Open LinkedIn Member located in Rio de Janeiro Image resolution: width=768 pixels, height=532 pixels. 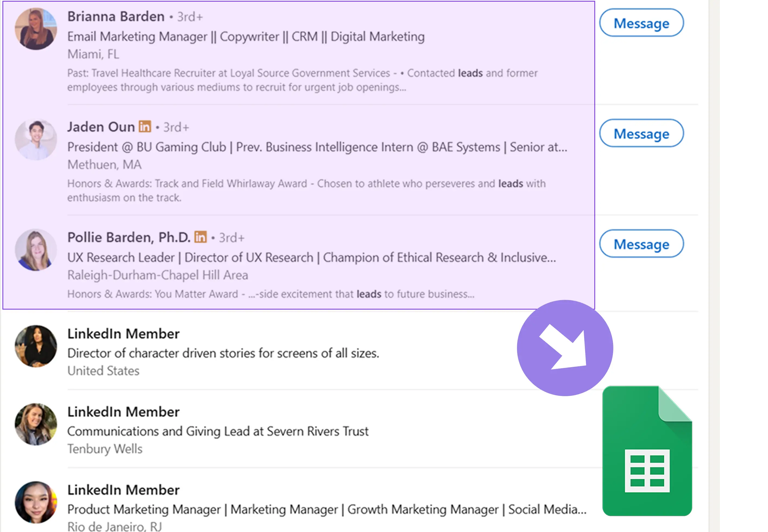point(123,490)
